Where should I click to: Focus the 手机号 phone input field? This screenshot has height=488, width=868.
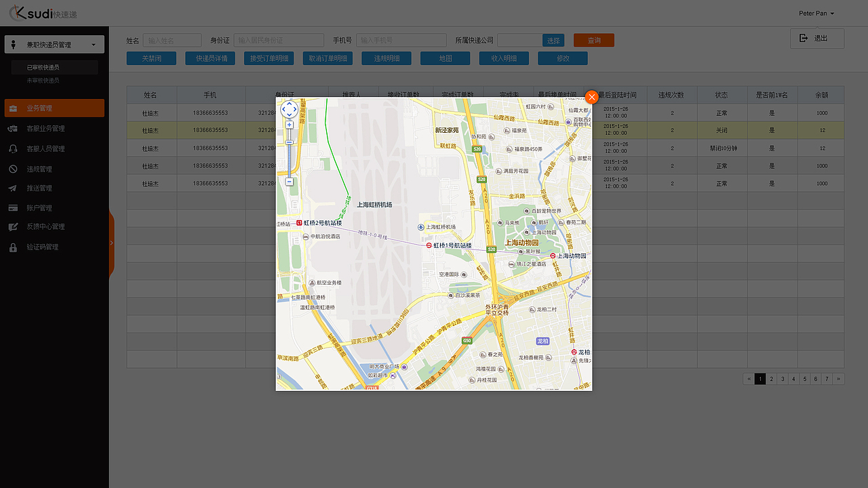[x=401, y=41]
